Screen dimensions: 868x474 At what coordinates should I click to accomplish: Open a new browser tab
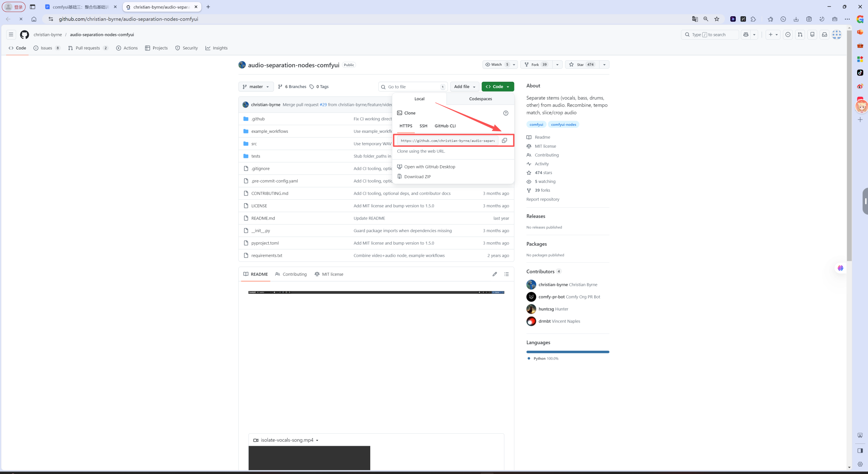[208, 7]
